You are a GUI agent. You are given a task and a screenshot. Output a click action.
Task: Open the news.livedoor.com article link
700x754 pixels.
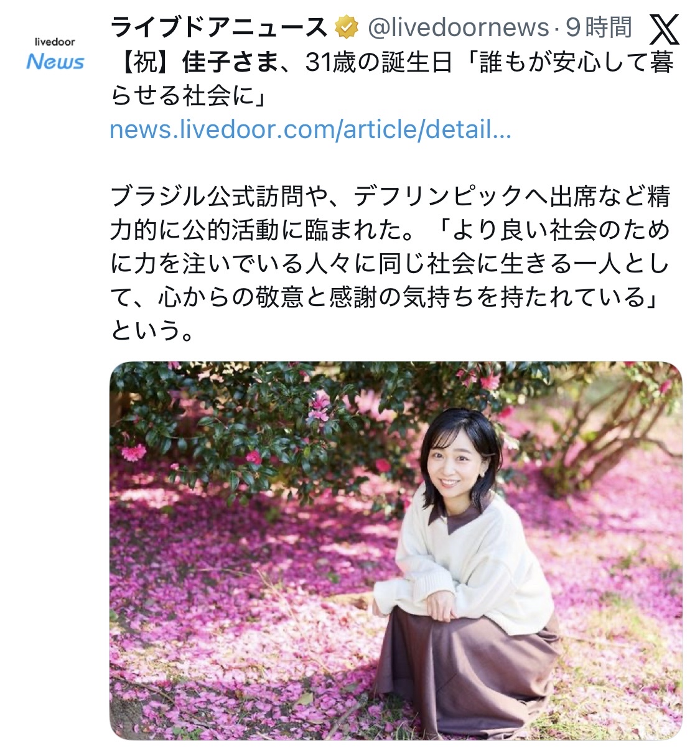(310, 130)
